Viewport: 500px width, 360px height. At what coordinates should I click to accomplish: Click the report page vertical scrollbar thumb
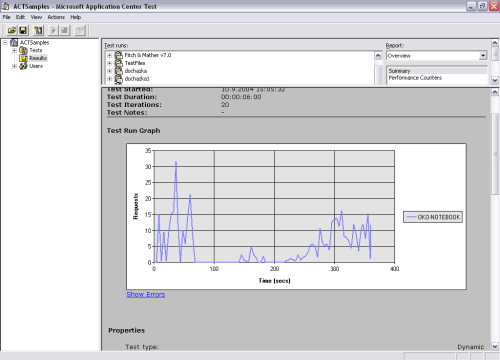click(x=495, y=153)
